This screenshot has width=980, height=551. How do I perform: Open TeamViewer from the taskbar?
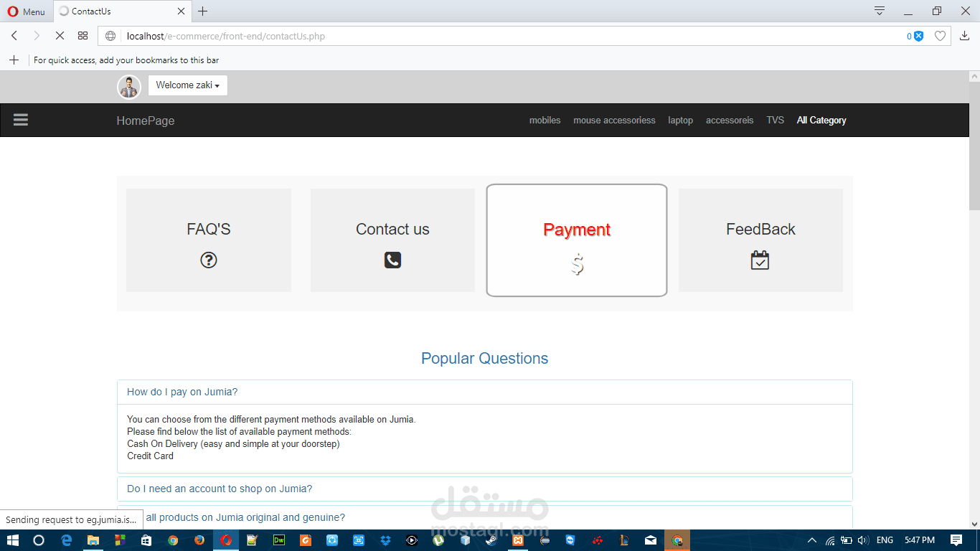(x=570, y=540)
